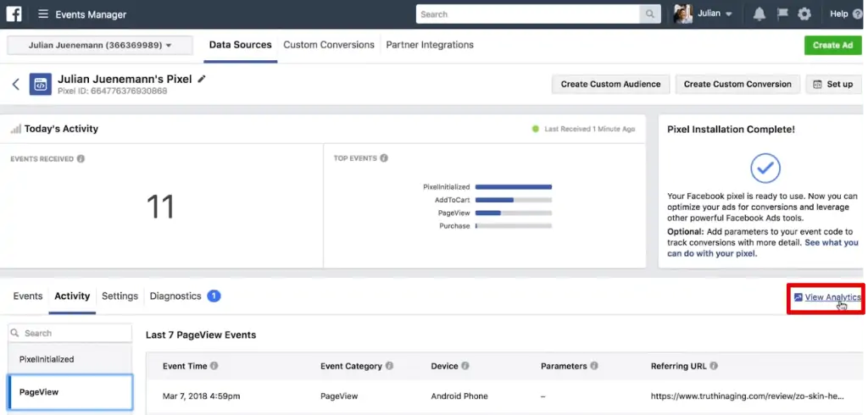Click info icon next to Events Received
This screenshot has width=868, height=415.
coord(81,159)
